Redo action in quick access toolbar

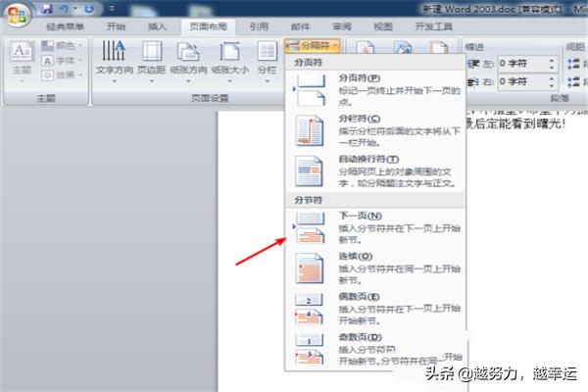(x=89, y=8)
